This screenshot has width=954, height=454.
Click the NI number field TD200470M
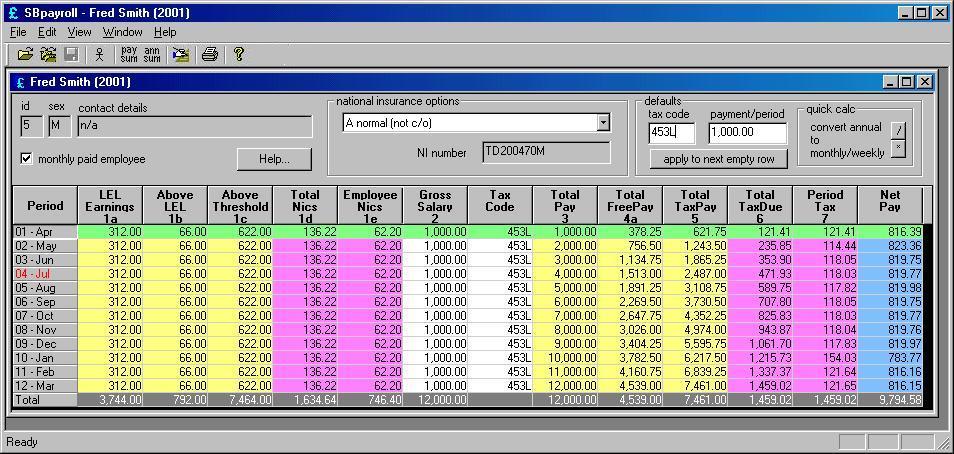[546, 153]
